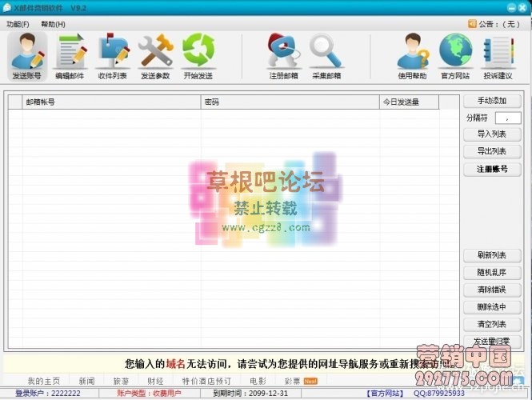The image size is (532, 400).
Task: Click the 发送量归零 button
Action: (492, 342)
